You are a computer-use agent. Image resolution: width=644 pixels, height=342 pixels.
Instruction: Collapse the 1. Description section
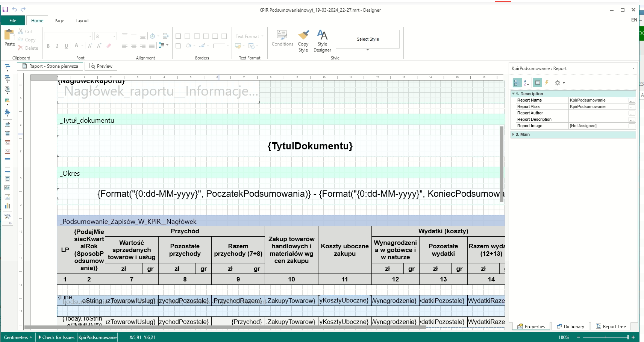tap(514, 94)
